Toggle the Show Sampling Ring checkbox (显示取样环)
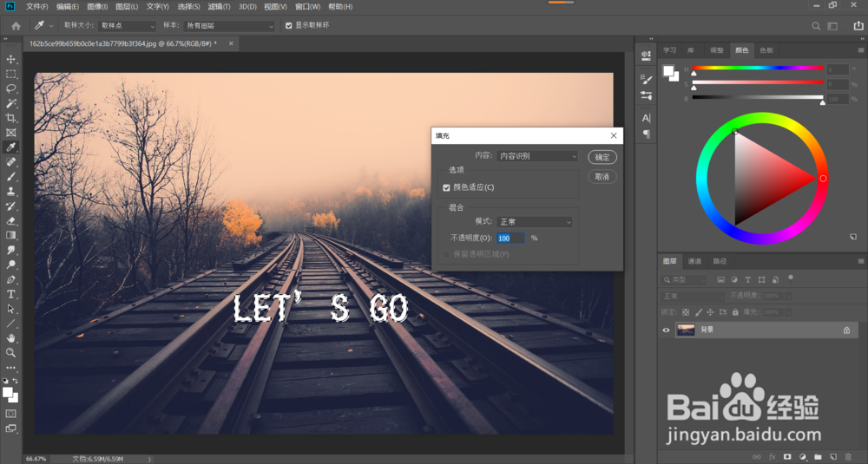Image resolution: width=868 pixels, height=464 pixels. click(x=288, y=25)
